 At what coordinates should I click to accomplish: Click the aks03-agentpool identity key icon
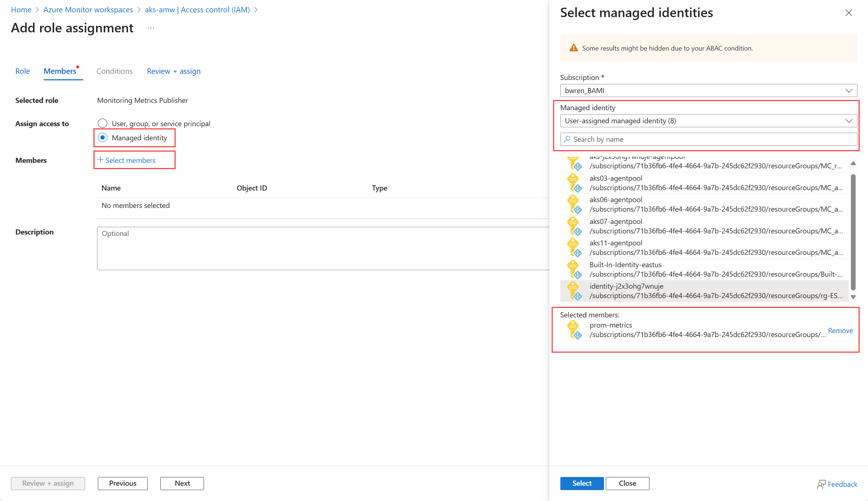(x=574, y=183)
